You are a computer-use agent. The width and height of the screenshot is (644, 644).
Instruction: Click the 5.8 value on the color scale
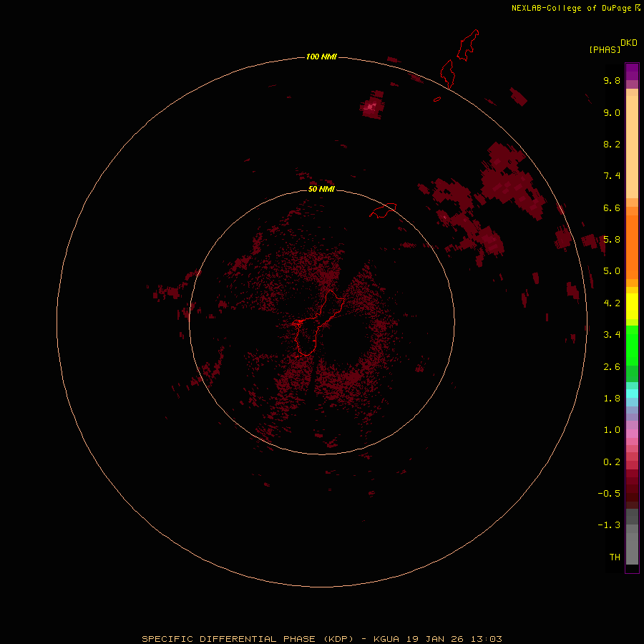pos(612,240)
